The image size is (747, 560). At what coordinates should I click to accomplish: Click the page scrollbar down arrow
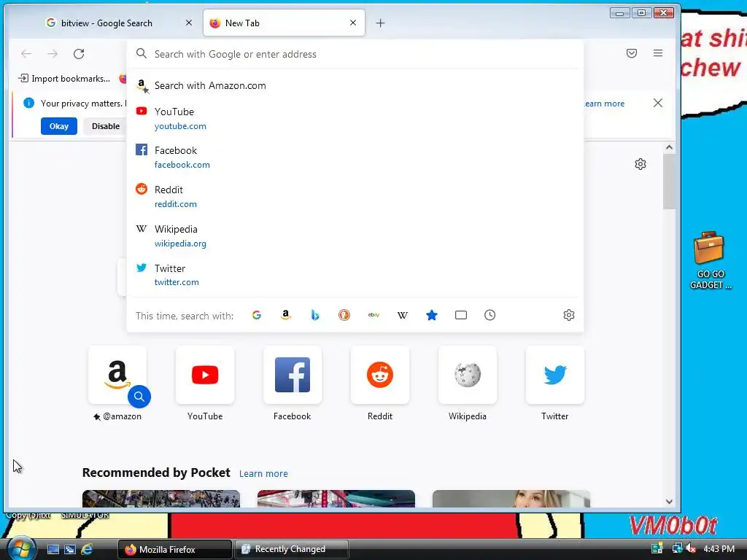(669, 502)
